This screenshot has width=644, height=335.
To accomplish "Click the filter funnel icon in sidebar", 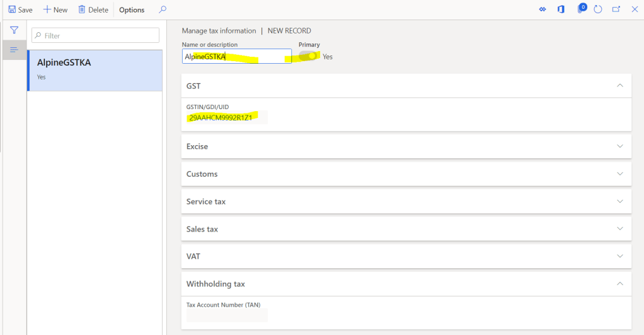I will tap(14, 30).
